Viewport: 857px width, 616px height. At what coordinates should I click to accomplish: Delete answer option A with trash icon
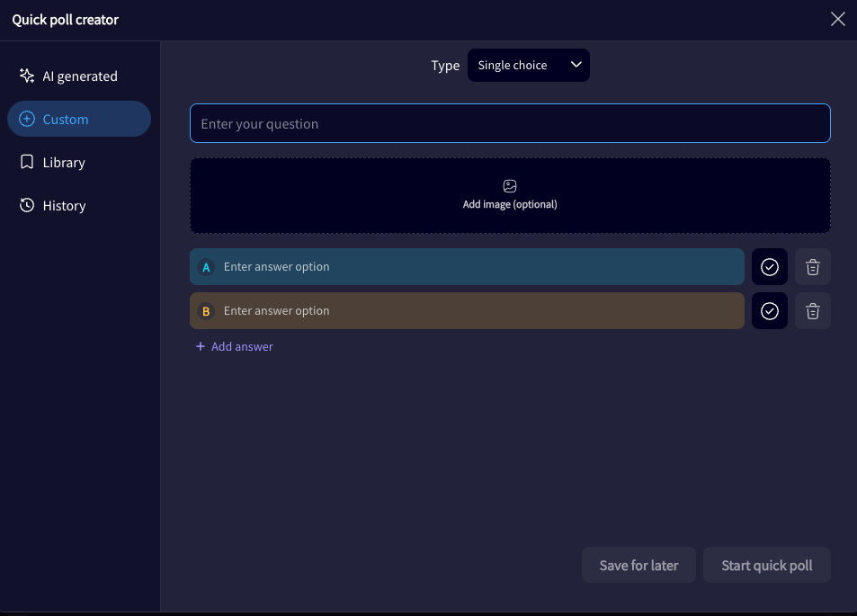coord(812,267)
